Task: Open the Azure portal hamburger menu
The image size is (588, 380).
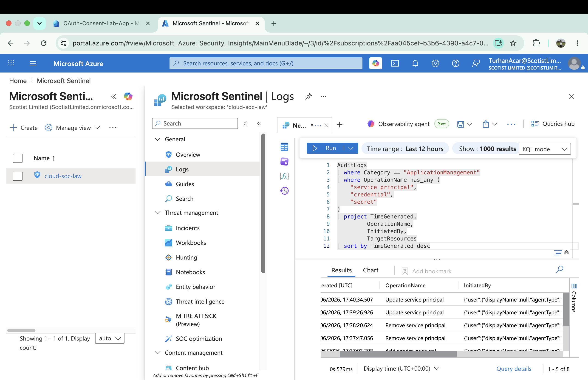Action: [33, 63]
